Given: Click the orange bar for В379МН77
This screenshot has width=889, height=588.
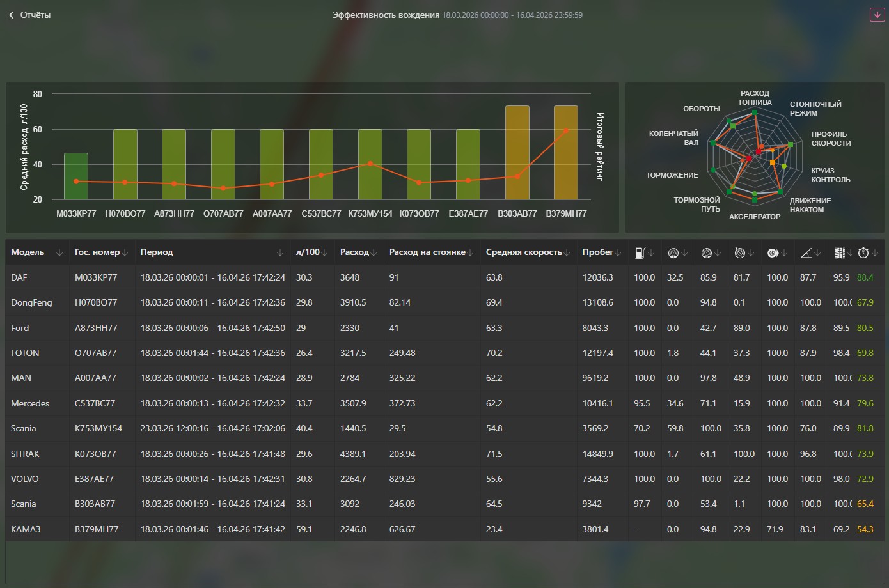Looking at the screenshot, I should click(565, 153).
